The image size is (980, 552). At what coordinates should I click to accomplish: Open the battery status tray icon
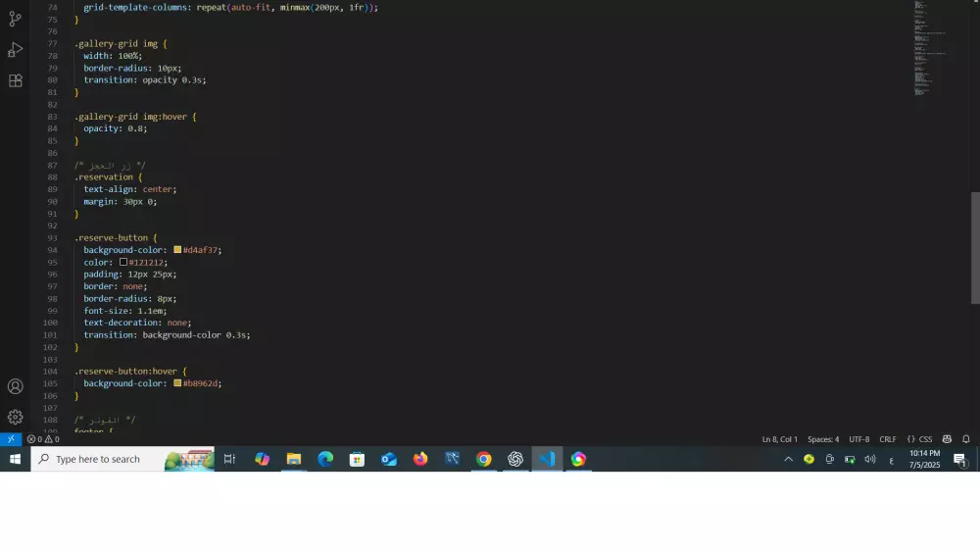coord(850,459)
